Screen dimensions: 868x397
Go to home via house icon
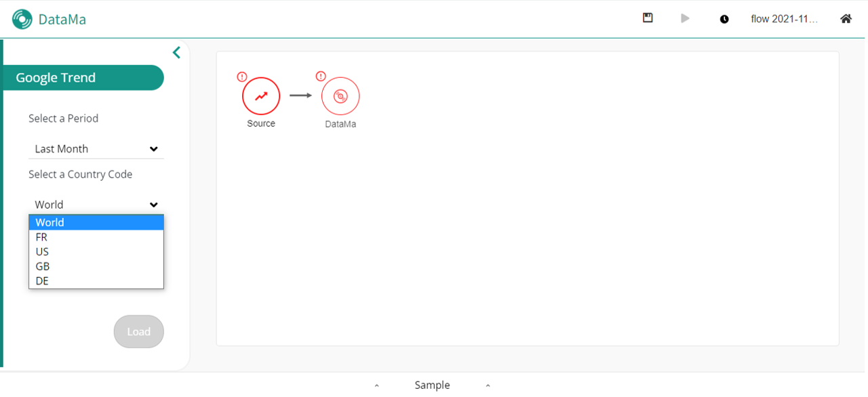(x=846, y=19)
